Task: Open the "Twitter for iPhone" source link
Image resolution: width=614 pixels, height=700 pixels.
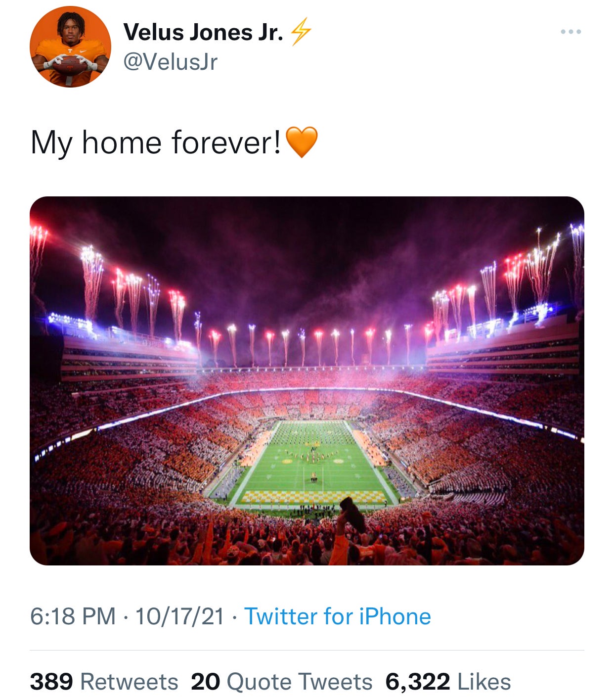Action: point(338,616)
